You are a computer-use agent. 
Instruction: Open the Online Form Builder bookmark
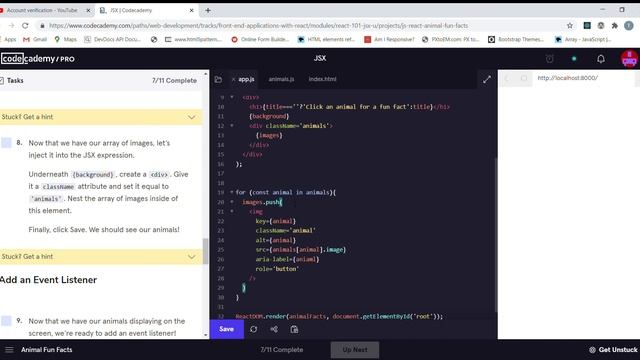coord(260,40)
